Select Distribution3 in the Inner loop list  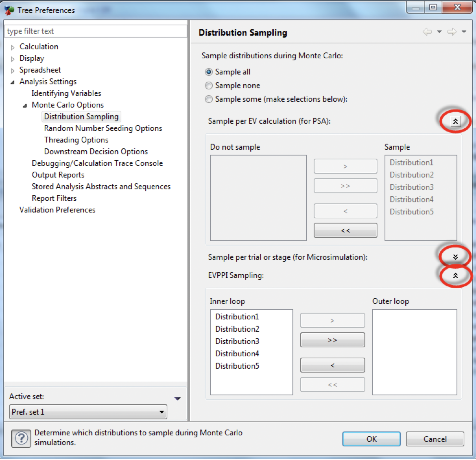click(237, 341)
